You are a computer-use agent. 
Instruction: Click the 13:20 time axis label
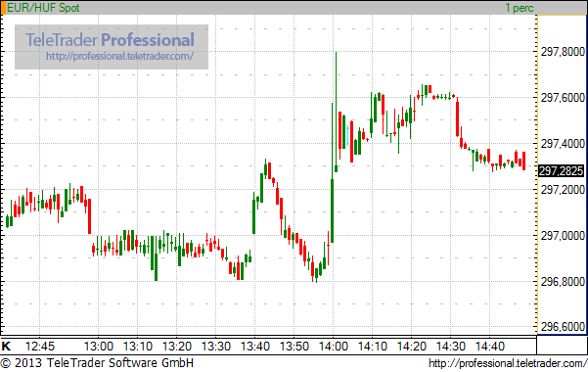click(177, 347)
